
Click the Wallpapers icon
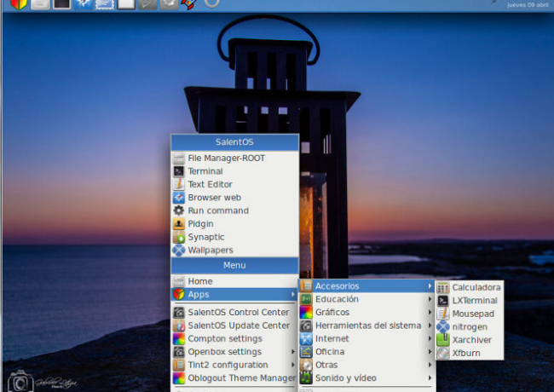click(x=179, y=251)
